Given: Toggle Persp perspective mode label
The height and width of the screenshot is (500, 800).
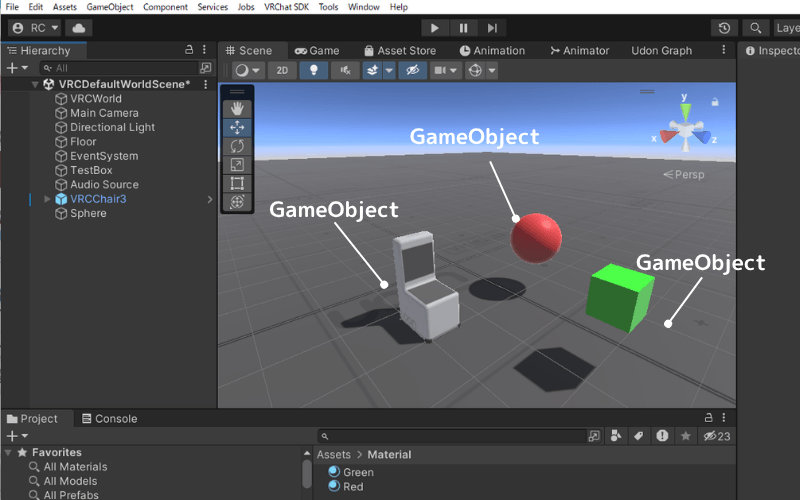Looking at the screenshot, I should [684, 174].
